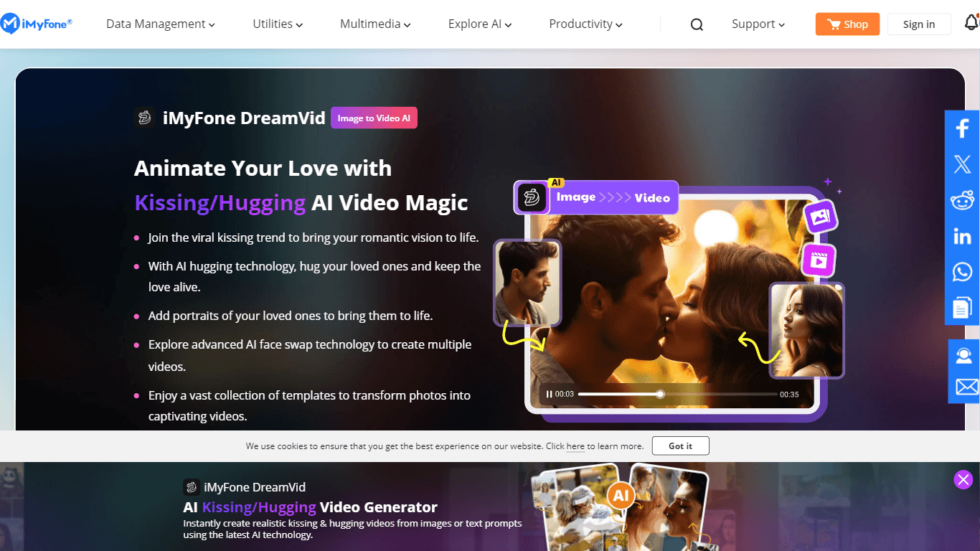Click the 'Kissing/Hugging' purple headline text
The image size is (980, 551).
pos(220,203)
